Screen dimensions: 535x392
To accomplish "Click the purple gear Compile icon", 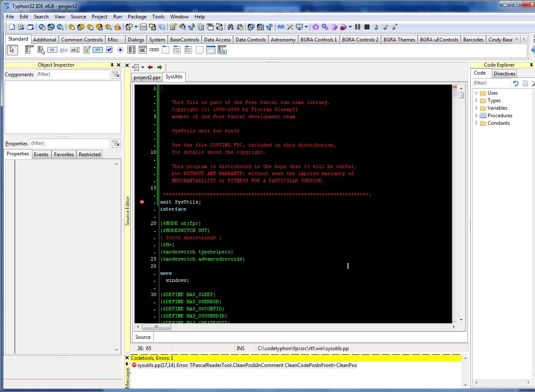I will click(316, 27).
